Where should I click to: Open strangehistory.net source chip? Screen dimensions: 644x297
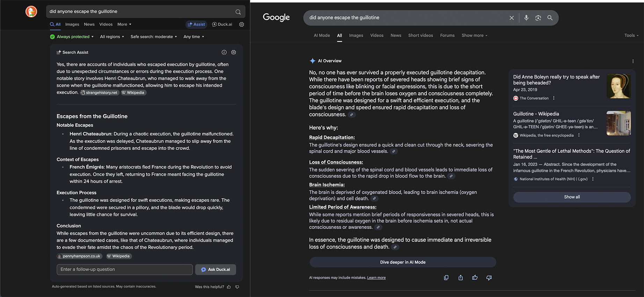coord(99,93)
